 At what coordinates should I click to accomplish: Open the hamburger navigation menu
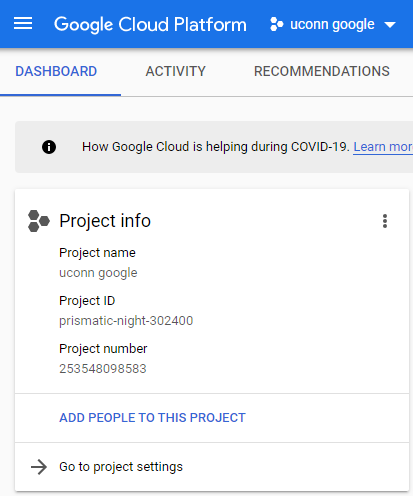(23, 24)
